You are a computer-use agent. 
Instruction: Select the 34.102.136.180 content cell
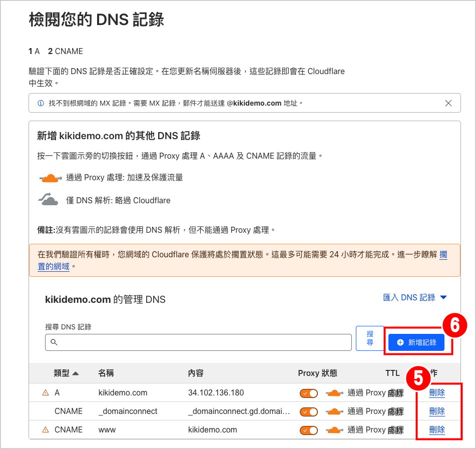216,392
